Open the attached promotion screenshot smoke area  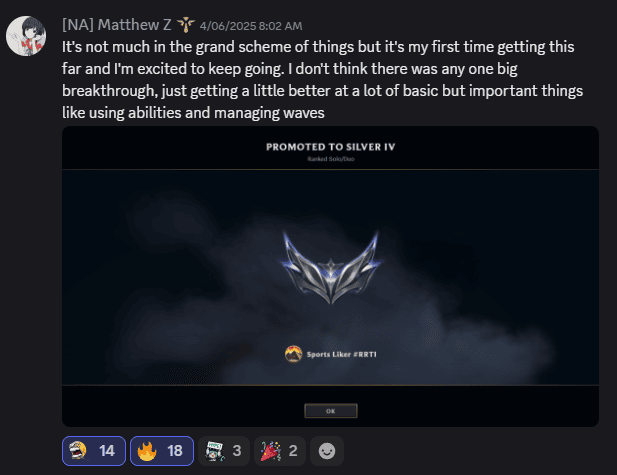coord(331,277)
